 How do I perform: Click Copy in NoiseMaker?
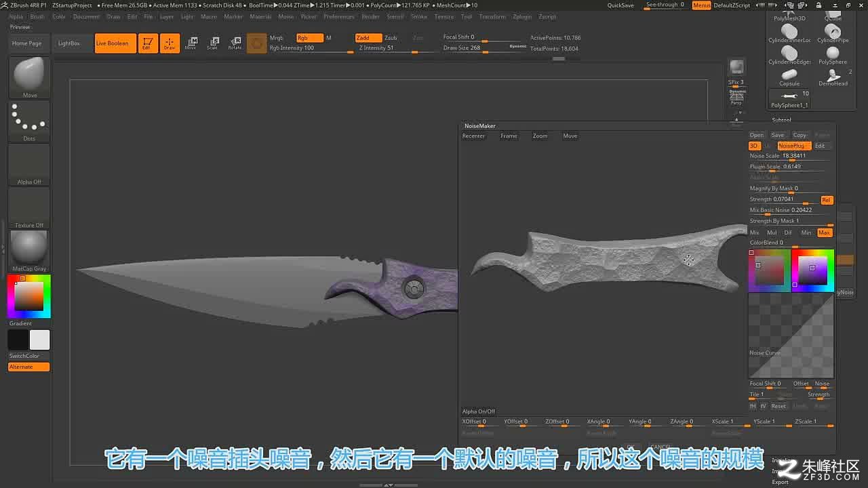pos(800,135)
